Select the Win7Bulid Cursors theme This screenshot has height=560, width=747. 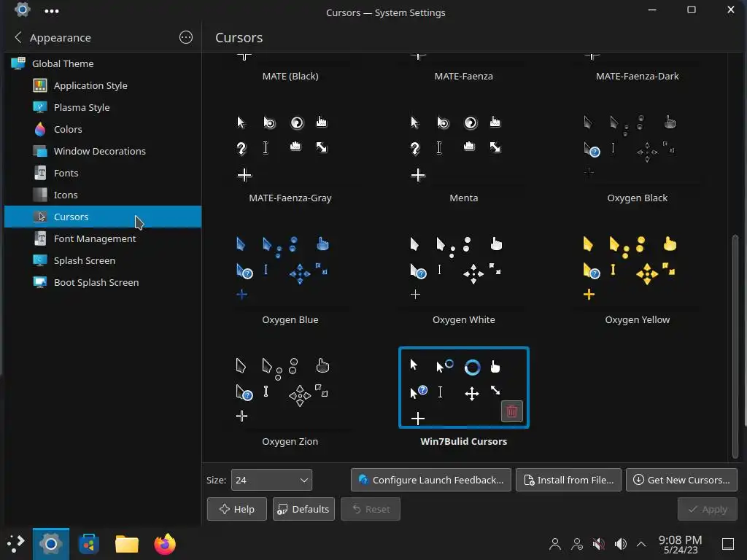[x=463, y=398]
